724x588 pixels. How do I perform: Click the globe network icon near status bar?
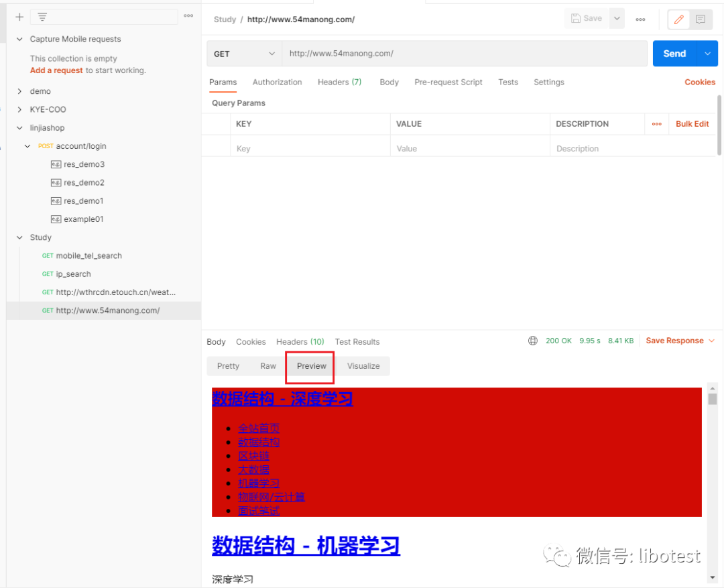[533, 341]
